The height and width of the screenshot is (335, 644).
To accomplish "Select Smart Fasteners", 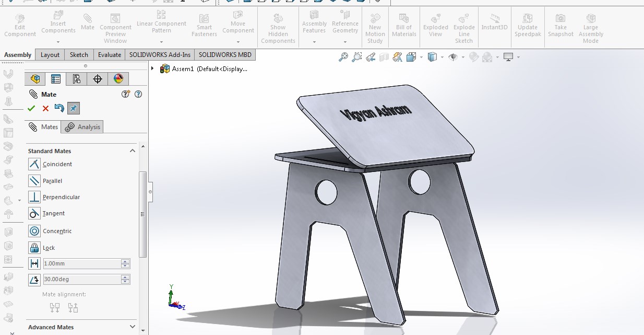I will (x=204, y=26).
